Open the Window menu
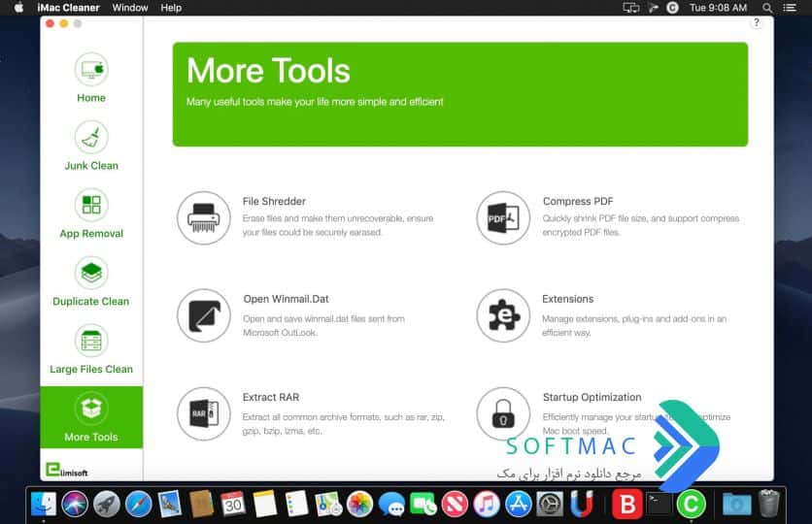This screenshot has height=524, width=812. [x=130, y=8]
